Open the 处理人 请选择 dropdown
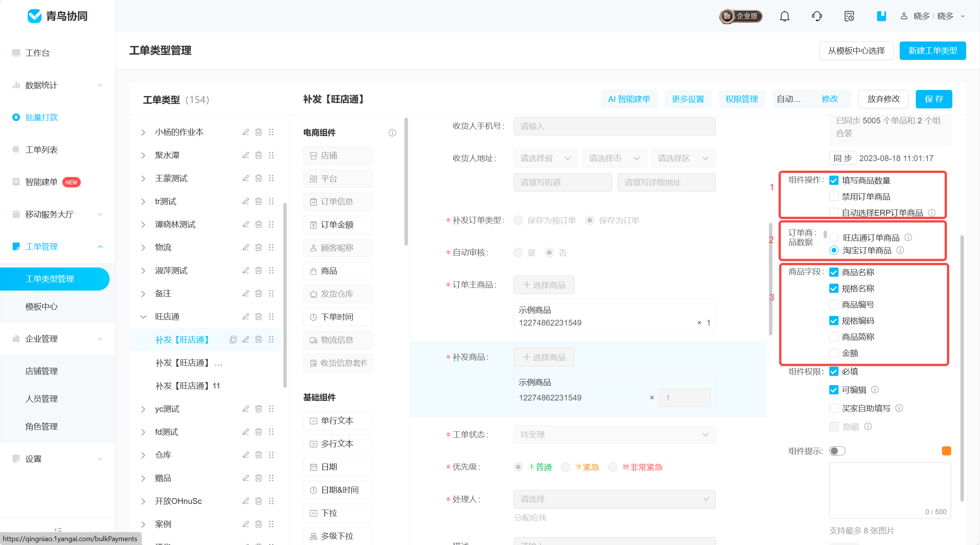Screen dimensions: 980x545 click(614, 499)
